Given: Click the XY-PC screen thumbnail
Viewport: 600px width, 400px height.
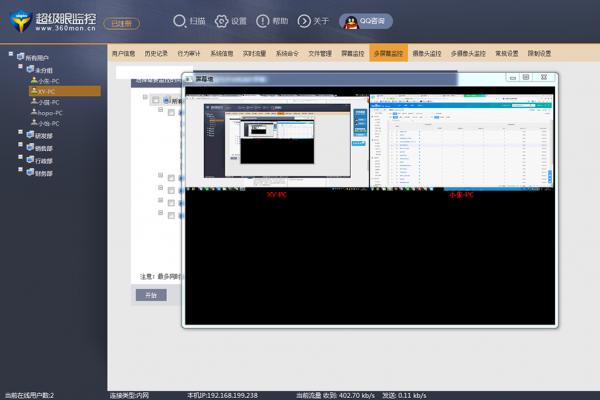Looking at the screenshot, I should 276,139.
